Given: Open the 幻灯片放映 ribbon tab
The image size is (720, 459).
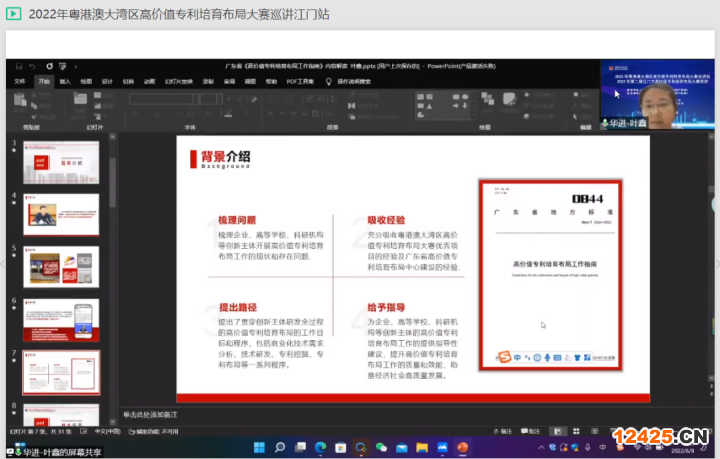Looking at the screenshot, I should [180, 81].
